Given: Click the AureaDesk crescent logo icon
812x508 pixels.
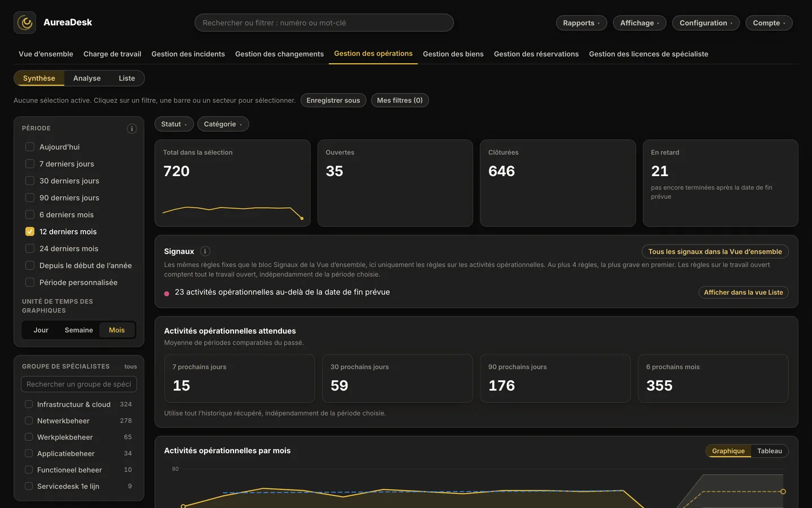Looking at the screenshot, I should tap(25, 23).
